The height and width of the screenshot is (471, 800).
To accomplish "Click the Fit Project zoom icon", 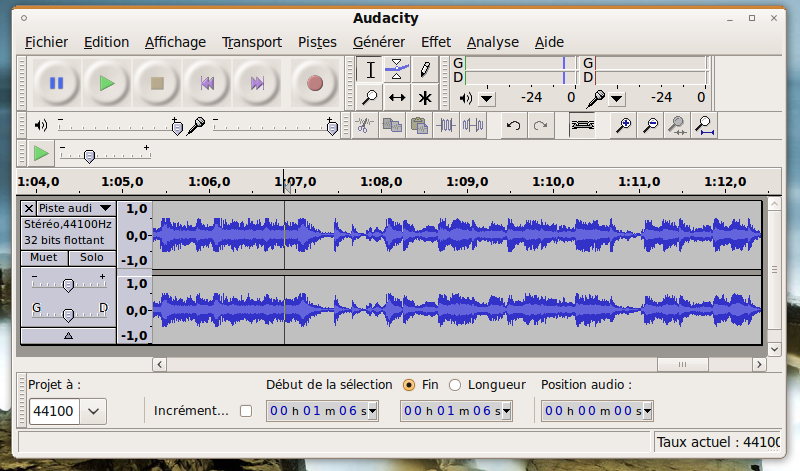I will click(x=705, y=125).
